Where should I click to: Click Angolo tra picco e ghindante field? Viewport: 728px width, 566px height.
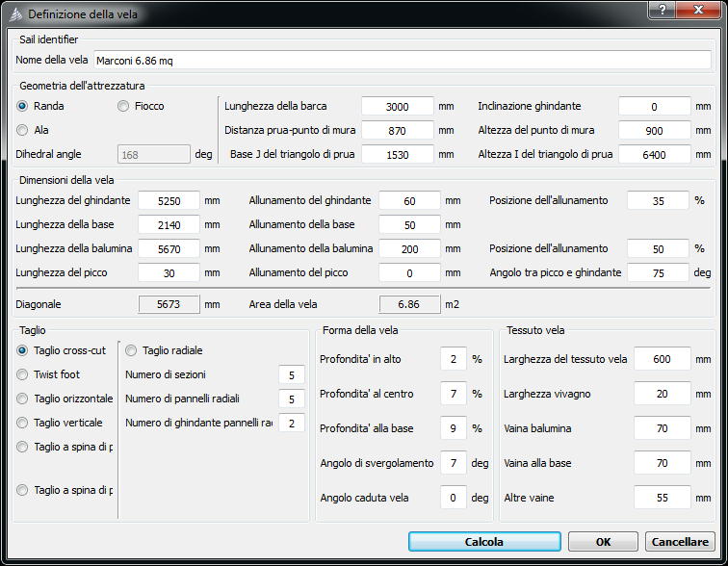[x=658, y=273]
